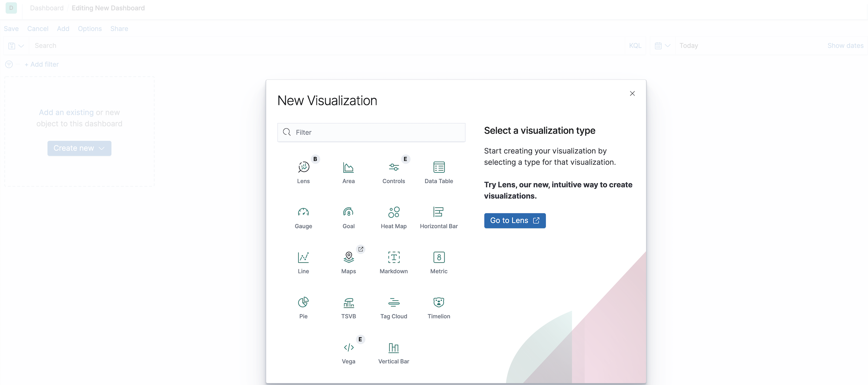Expand the saved query menu arrow
Viewport: 868px width, 385px height.
click(x=21, y=46)
